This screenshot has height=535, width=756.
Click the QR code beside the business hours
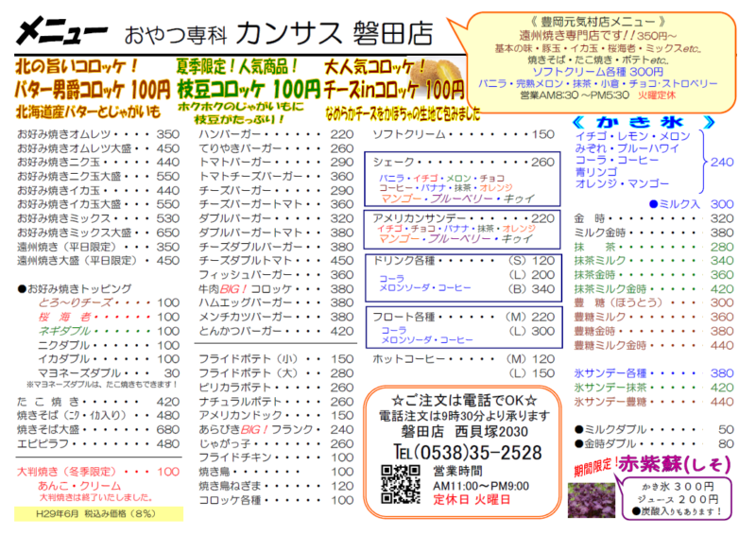tap(400, 484)
